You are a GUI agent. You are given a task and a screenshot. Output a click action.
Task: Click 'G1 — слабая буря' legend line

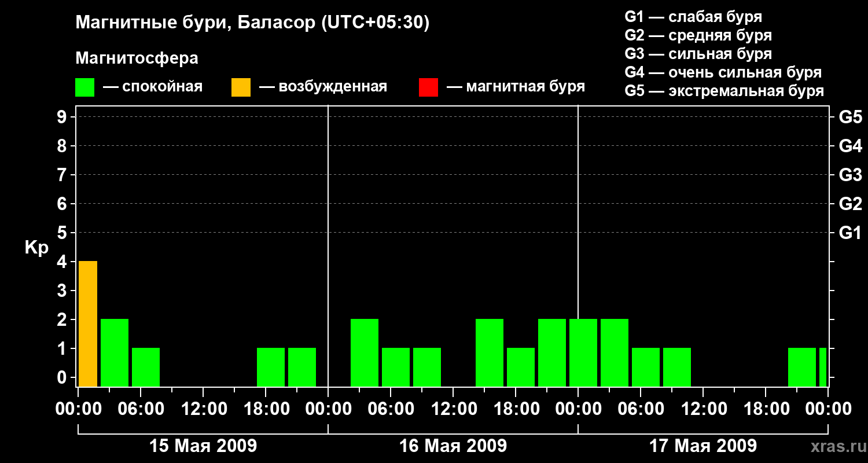click(x=693, y=17)
